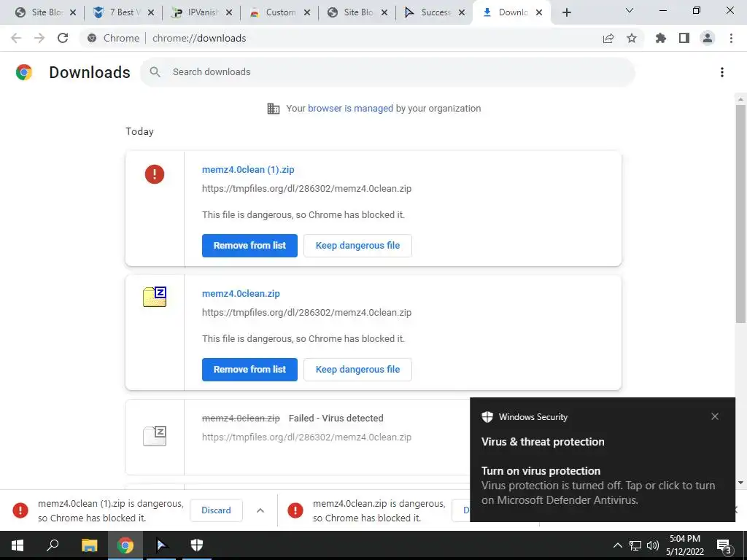Viewport: 747px width, 560px height.
Task: Click the browser Forward arrow
Action: point(39,38)
